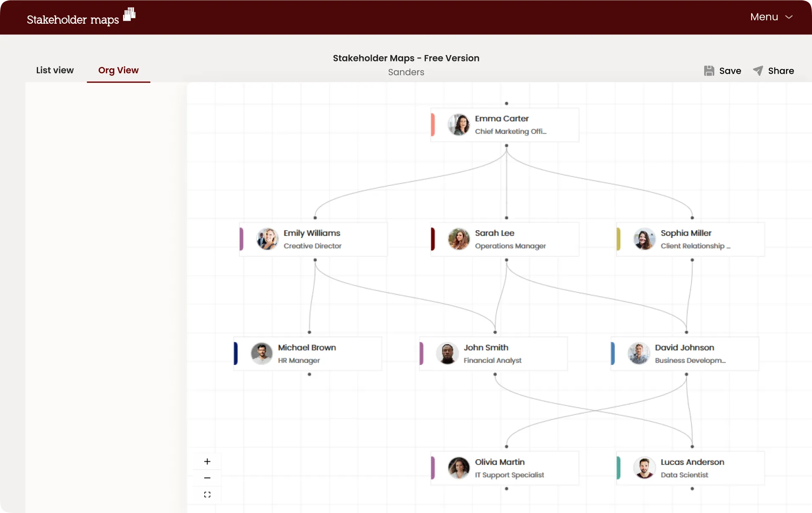Click Sarah Lee's dark red color bar
812x513 pixels.
click(x=433, y=239)
